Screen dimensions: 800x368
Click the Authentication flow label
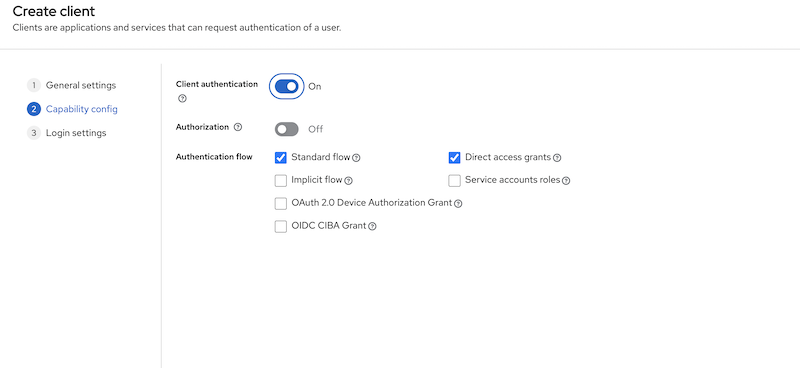214,157
